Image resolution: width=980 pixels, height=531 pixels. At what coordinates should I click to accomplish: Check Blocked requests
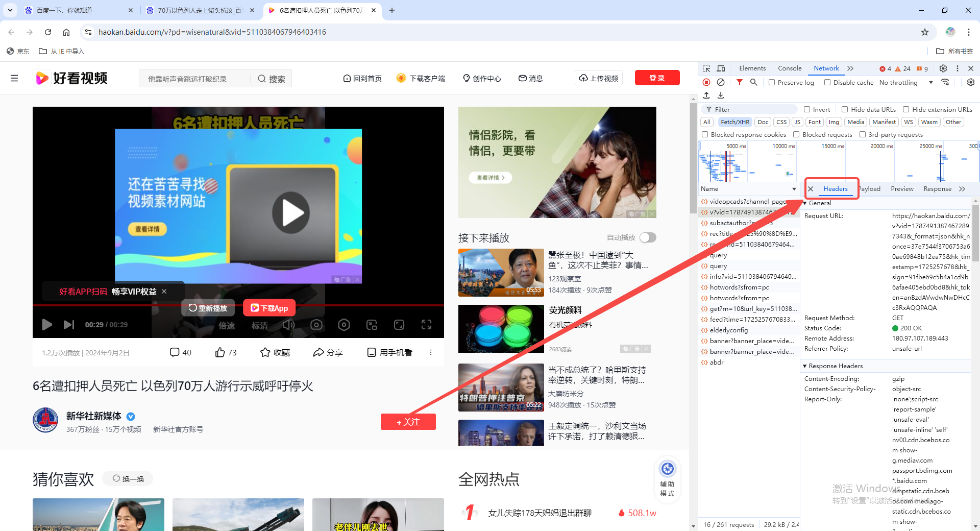[x=796, y=134]
